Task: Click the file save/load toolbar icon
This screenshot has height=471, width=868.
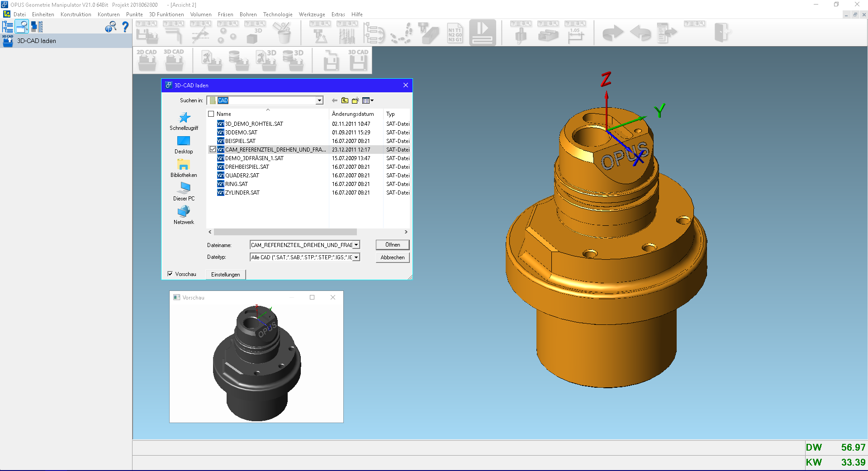Action: point(147,33)
